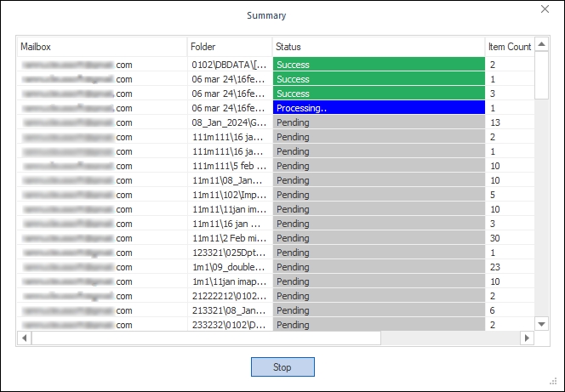Click the vertical scrollbar up arrow
The width and height of the screenshot is (565, 392).
541,44
